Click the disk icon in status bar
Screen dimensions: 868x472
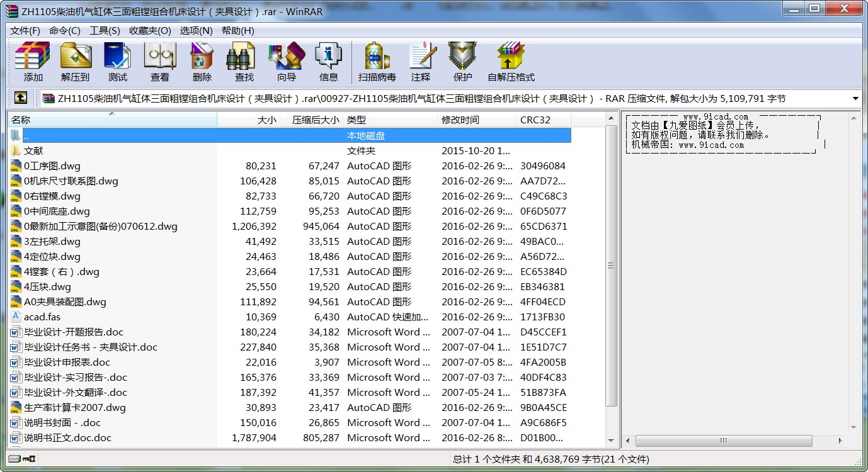coord(14,459)
